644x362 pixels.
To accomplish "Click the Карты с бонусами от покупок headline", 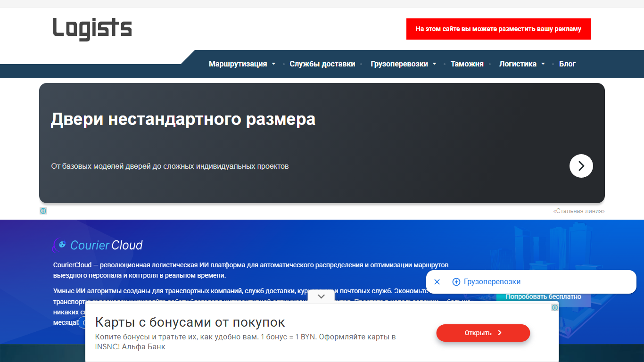I will (x=190, y=322).
